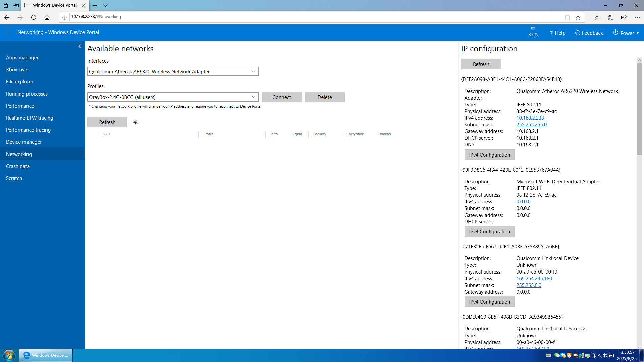Click IPv4 address link 169.254.245.180
This screenshot has width=644, height=362.
coord(534,279)
